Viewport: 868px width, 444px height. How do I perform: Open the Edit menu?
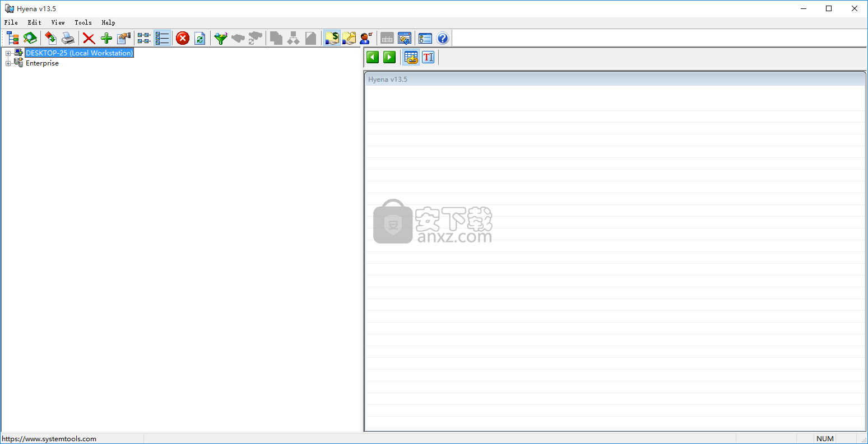(35, 22)
